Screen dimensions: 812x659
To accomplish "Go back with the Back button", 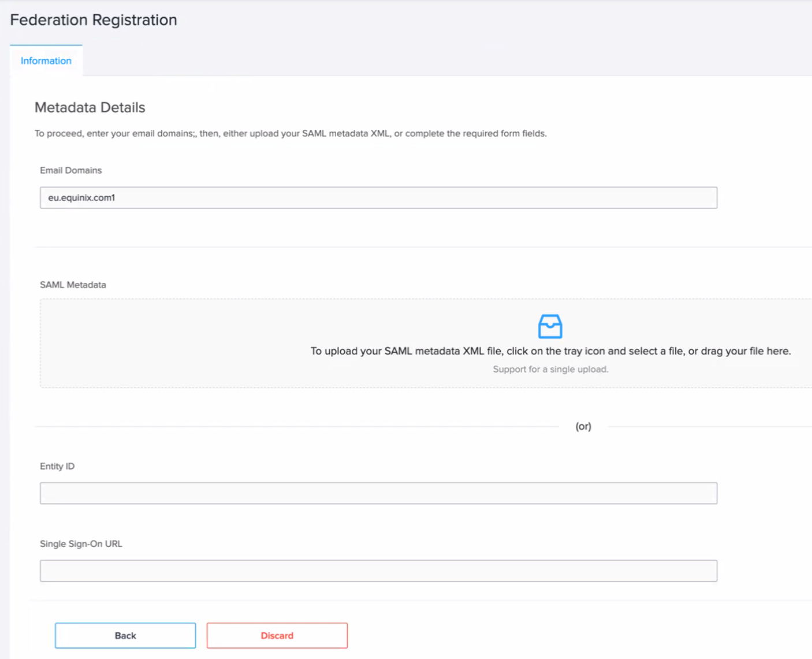I will (125, 635).
